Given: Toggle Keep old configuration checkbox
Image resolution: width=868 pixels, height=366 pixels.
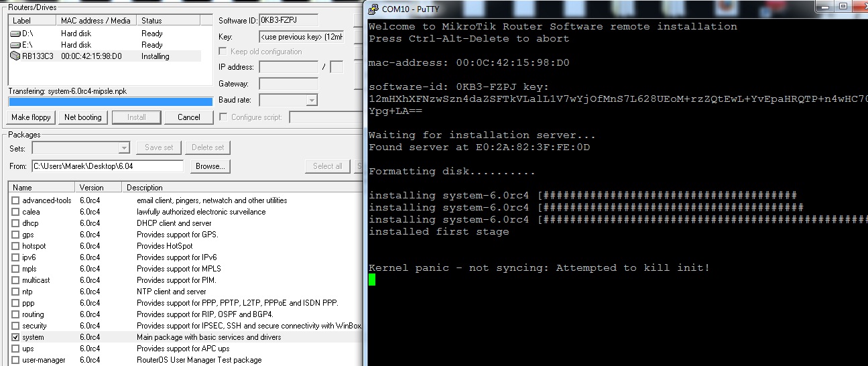Looking at the screenshot, I should (223, 52).
